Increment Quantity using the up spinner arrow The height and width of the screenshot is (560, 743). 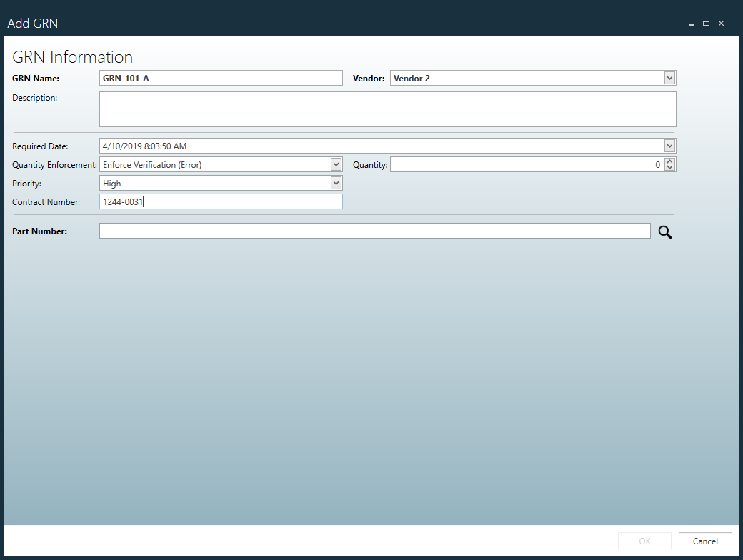point(669,161)
